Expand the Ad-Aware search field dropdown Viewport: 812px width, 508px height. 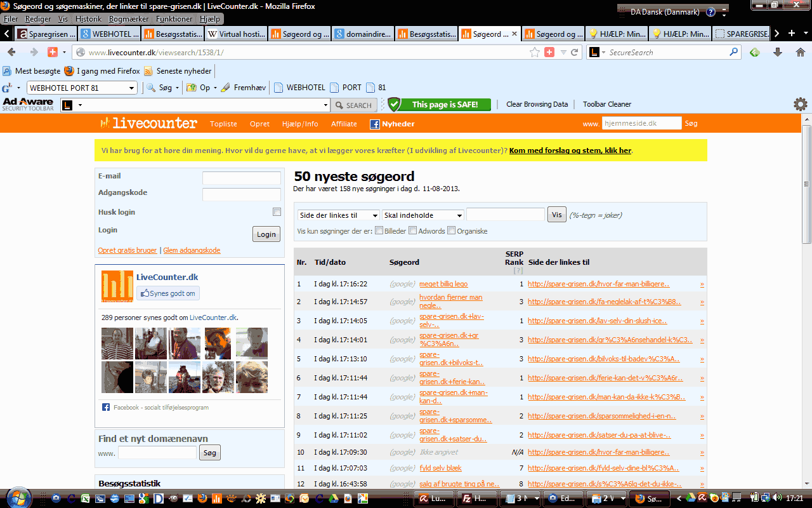coord(326,105)
